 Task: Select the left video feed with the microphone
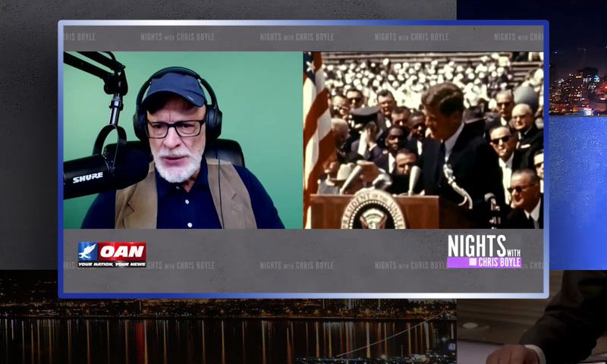click(x=183, y=140)
